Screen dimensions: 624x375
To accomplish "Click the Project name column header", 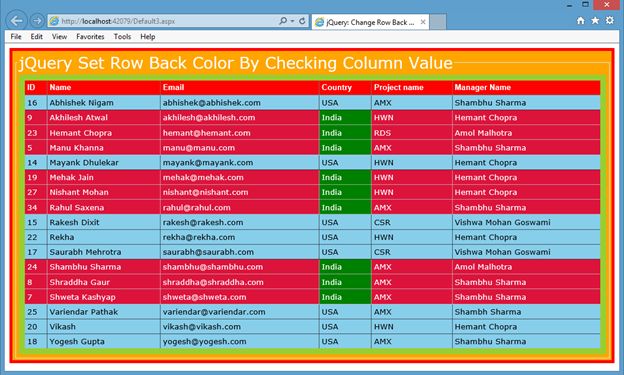I will [x=411, y=88].
